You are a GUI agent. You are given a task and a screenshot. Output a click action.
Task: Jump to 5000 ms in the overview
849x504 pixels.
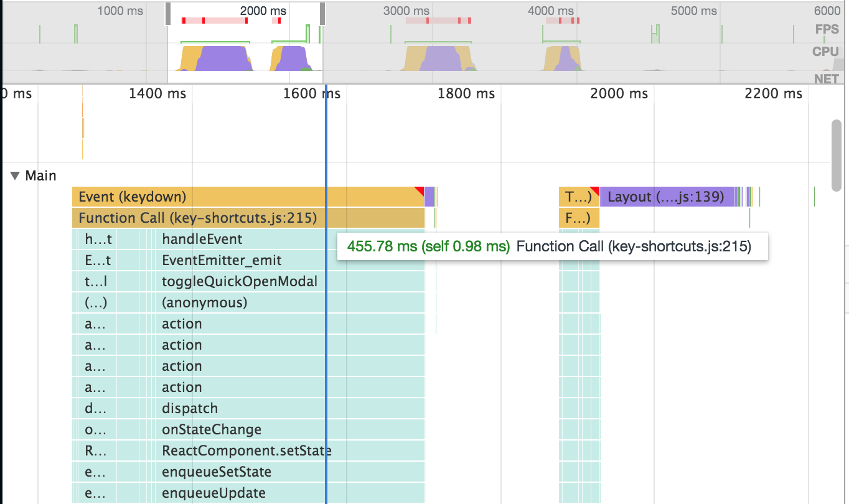coord(695,11)
